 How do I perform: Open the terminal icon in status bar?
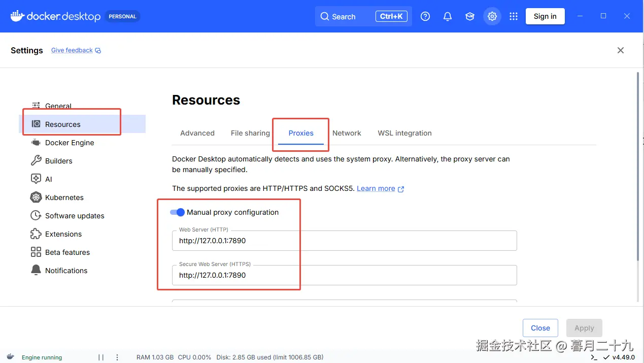click(x=594, y=357)
